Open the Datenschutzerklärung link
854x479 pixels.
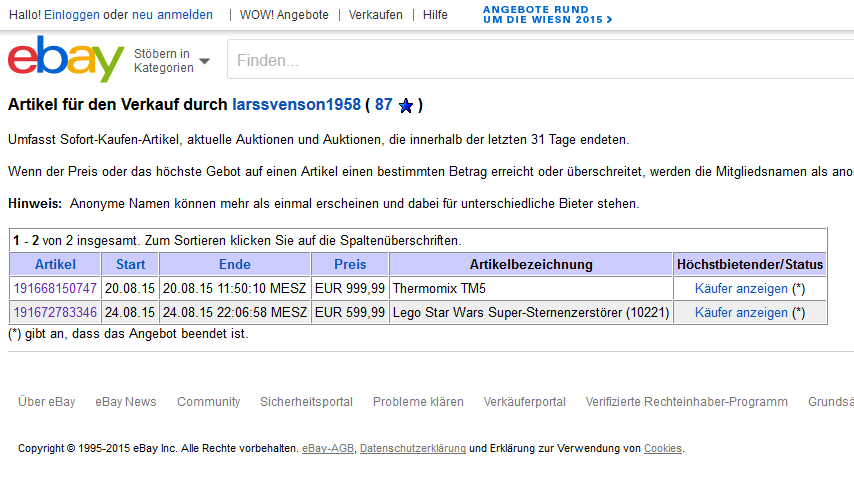413,448
